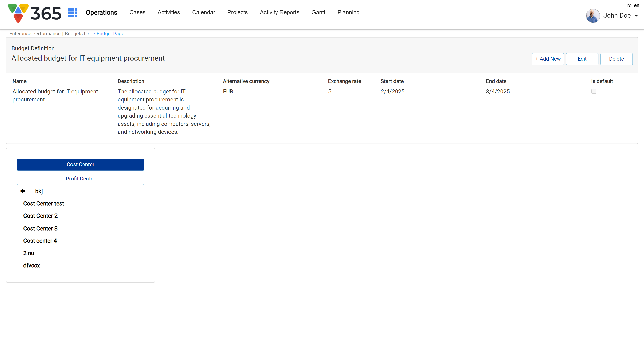Viewport: 644px width, 337px height.
Task: Click the + Add New button
Action: pos(547,59)
